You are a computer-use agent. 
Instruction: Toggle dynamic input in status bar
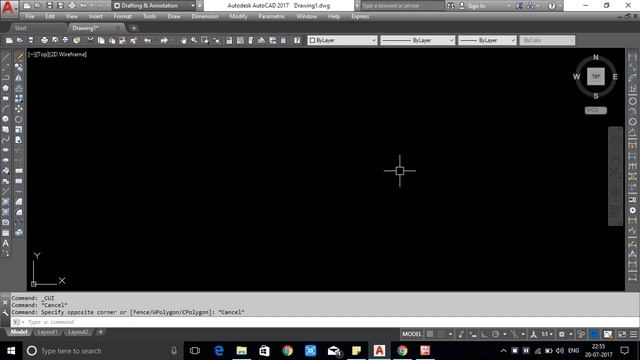click(472, 334)
